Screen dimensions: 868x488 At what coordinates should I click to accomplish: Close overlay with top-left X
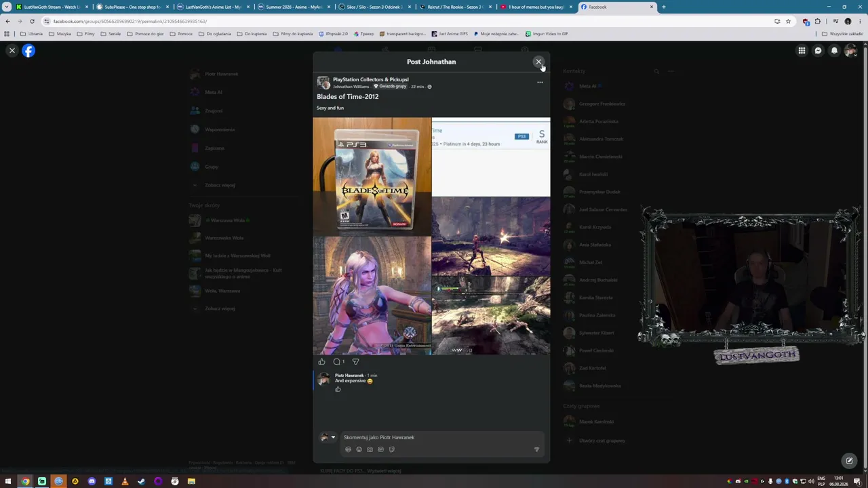[12, 51]
